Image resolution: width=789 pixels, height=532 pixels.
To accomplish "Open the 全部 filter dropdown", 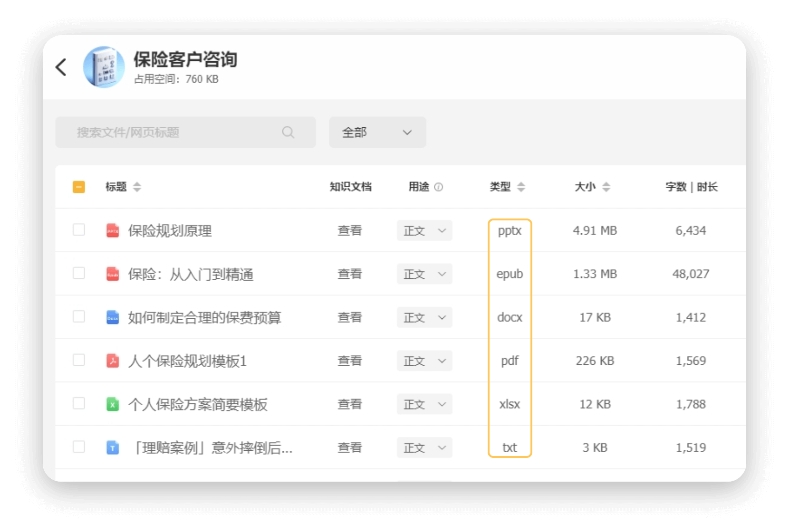I will pyautogui.click(x=377, y=133).
